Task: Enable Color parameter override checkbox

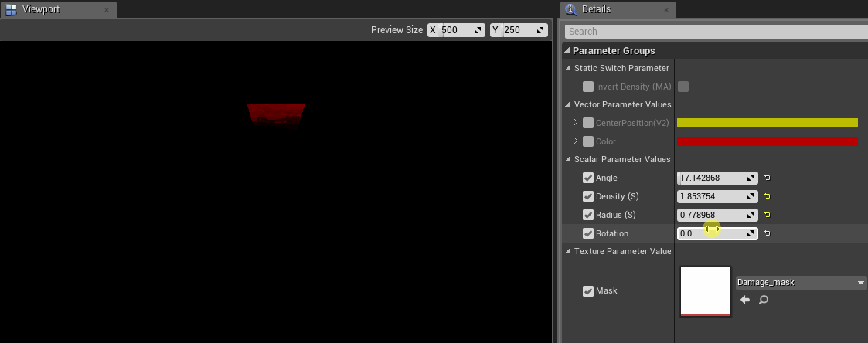Action: tap(588, 141)
